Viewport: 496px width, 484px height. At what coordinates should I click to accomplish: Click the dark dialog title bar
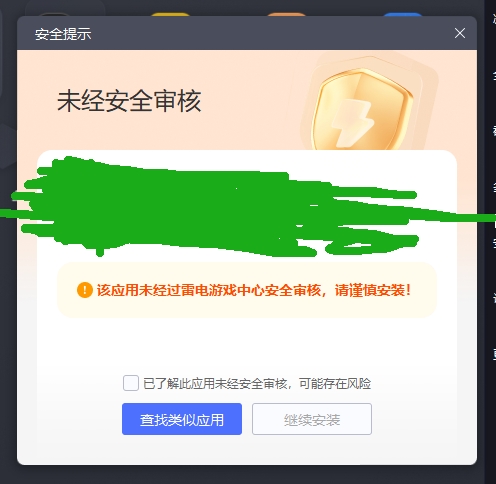tap(247, 33)
